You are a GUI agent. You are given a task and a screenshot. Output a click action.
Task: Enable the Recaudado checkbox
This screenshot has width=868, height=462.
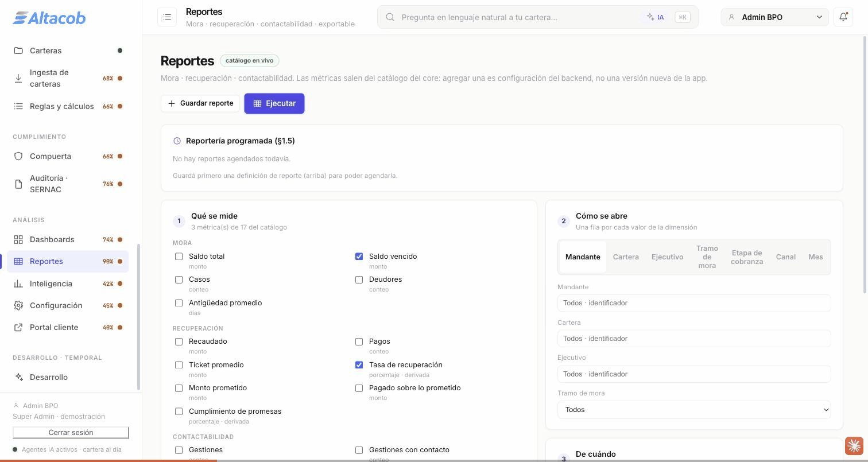(x=179, y=341)
